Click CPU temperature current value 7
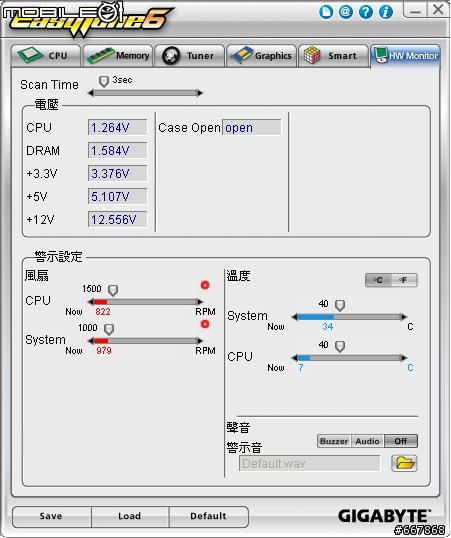 click(x=301, y=368)
